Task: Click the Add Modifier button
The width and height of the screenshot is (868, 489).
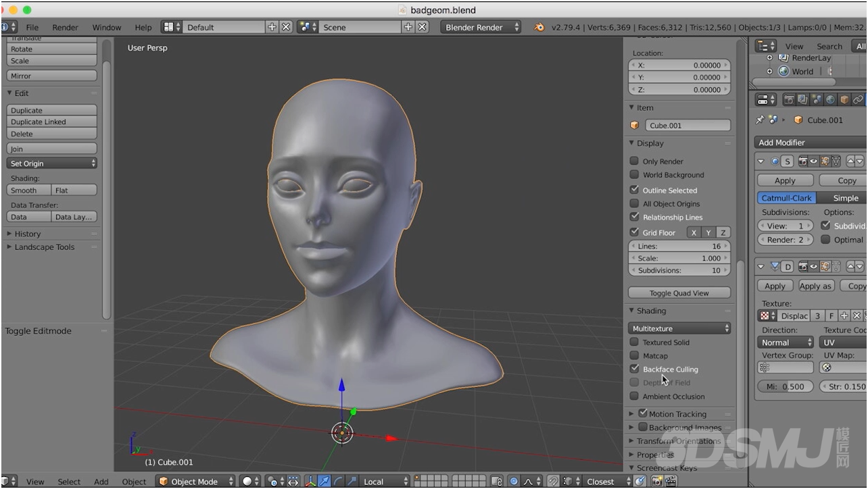Action: pos(811,143)
